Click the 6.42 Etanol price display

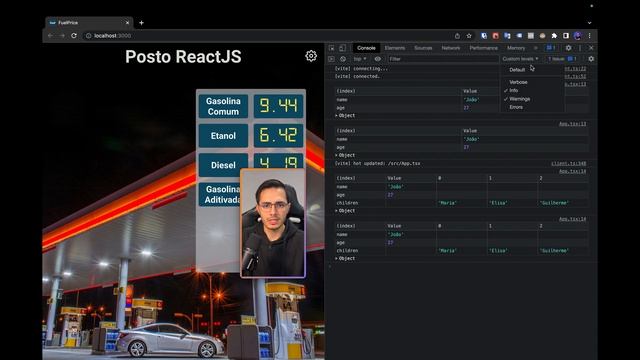point(278,136)
